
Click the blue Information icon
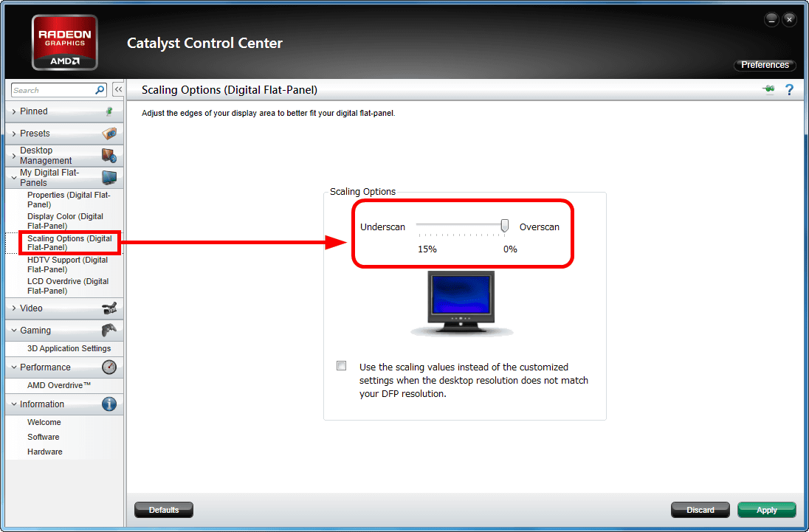(x=109, y=404)
